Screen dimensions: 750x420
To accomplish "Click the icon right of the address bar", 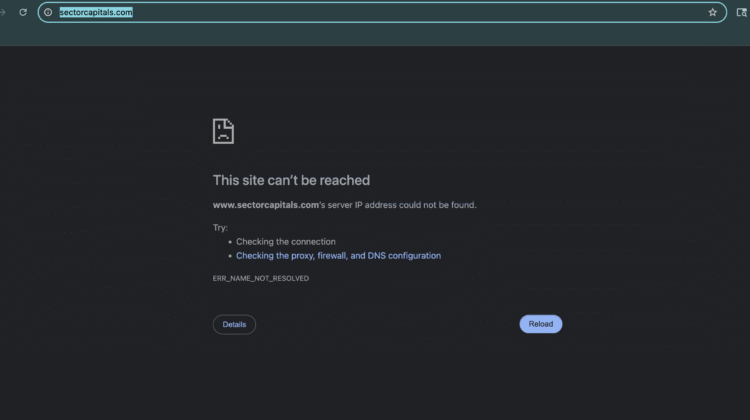I will (741, 12).
